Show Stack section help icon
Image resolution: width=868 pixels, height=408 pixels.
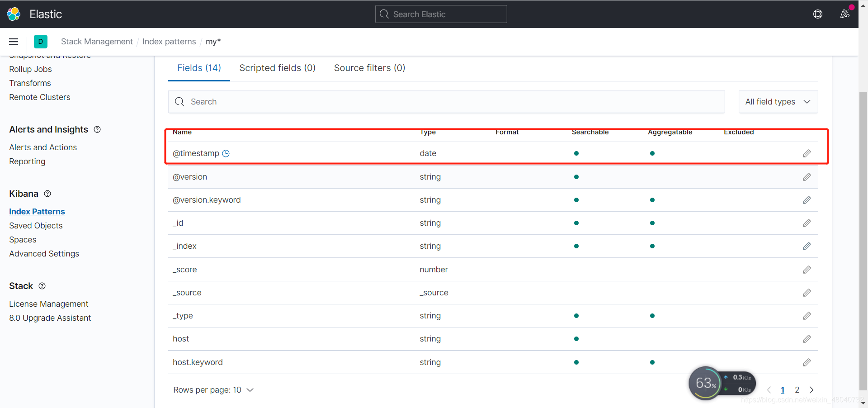[x=42, y=286]
